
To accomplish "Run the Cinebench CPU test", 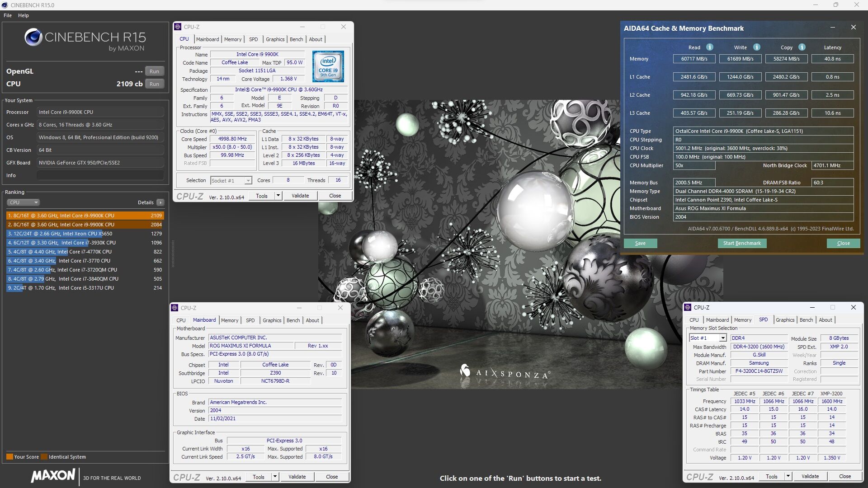I will (x=154, y=84).
